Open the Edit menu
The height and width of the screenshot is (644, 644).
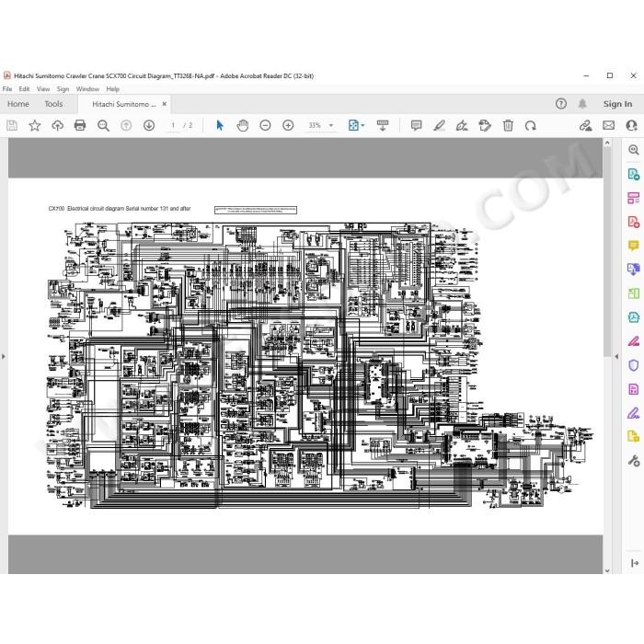coord(24,88)
